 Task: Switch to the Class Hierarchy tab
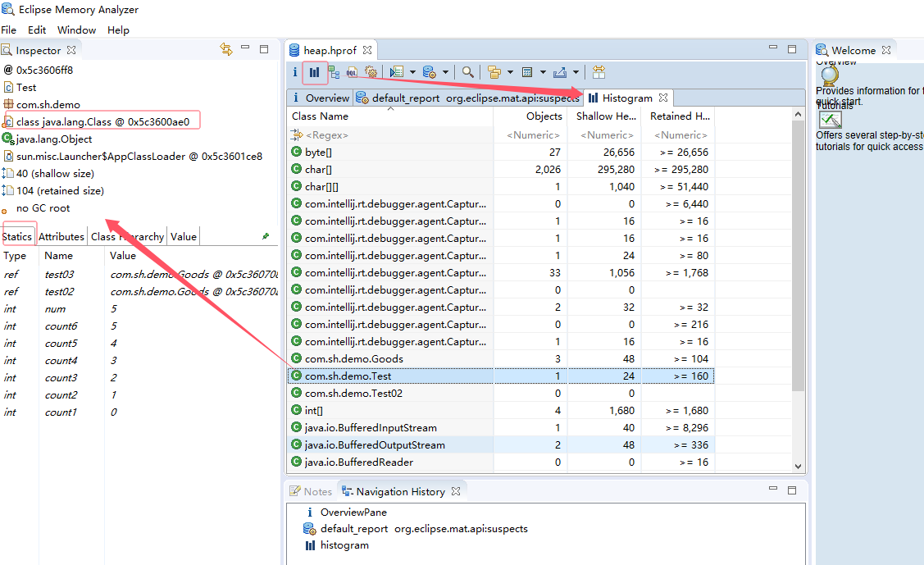(x=127, y=236)
